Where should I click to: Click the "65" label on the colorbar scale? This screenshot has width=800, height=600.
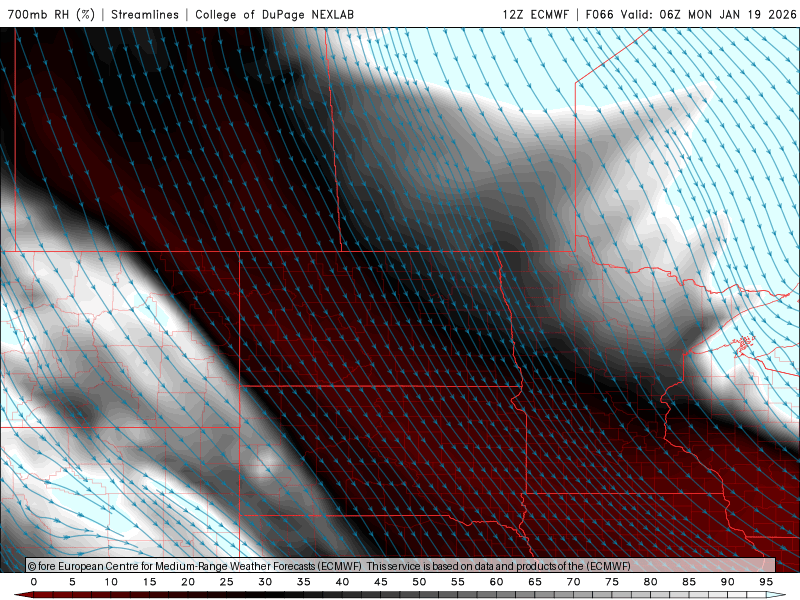535,582
